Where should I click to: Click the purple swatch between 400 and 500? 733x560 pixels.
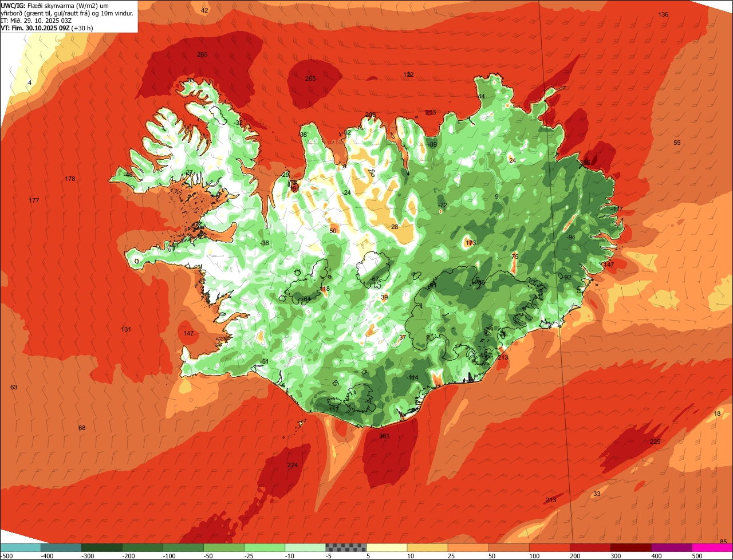(x=671, y=547)
